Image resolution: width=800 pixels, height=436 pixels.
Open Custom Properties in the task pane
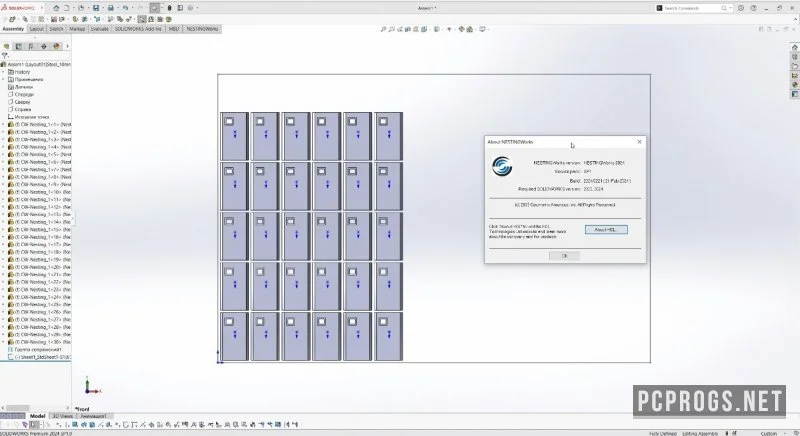pyautogui.click(x=794, y=94)
